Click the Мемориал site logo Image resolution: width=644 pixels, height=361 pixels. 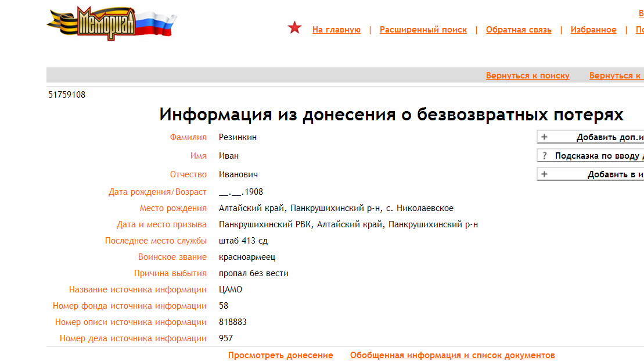[x=111, y=23]
